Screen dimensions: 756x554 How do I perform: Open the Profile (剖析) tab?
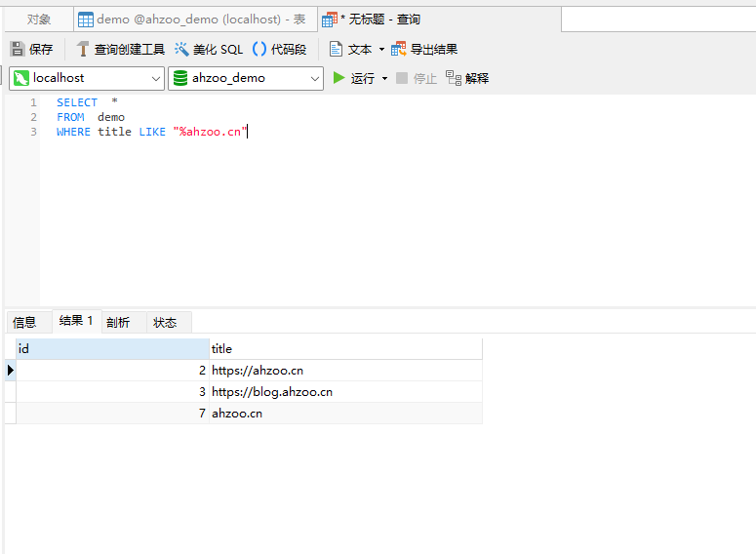pos(118,322)
